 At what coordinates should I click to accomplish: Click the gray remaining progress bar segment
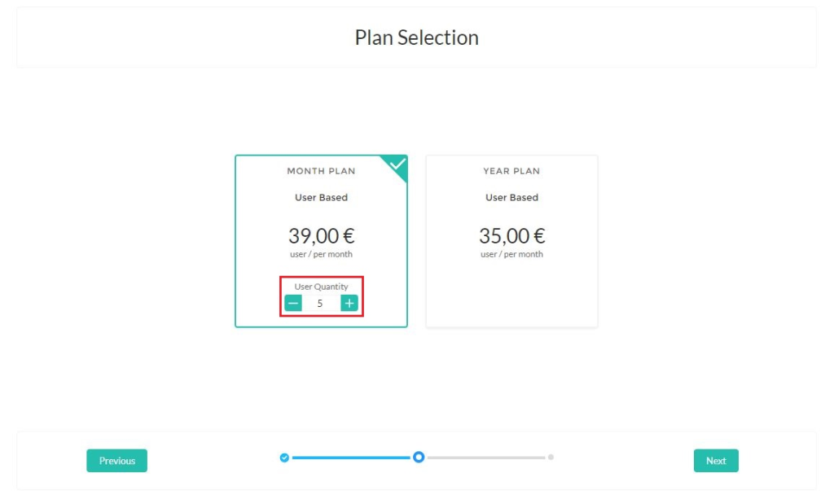(x=485, y=458)
